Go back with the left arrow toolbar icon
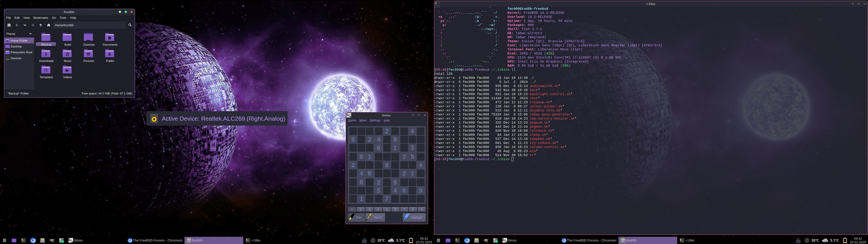Viewport: 868px width, 244px height. click(x=17, y=25)
